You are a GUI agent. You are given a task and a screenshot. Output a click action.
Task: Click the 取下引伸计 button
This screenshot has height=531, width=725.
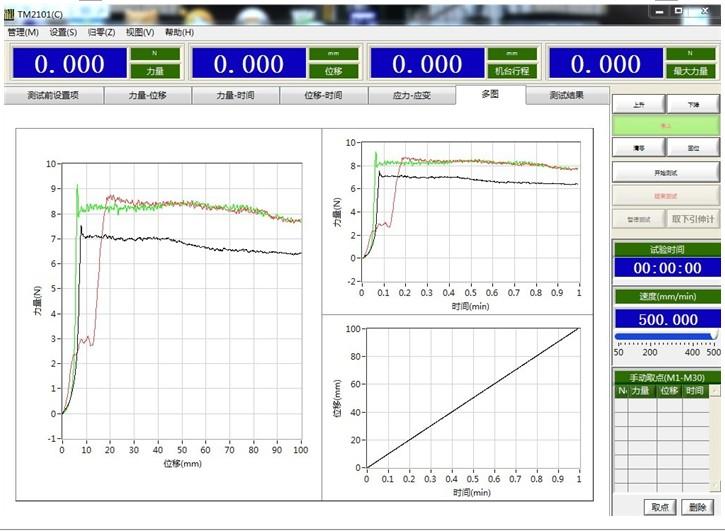(693, 218)
